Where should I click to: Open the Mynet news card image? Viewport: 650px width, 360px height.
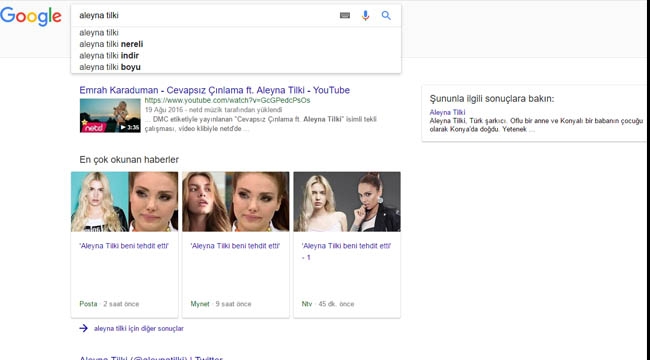(x=235, y=202)
